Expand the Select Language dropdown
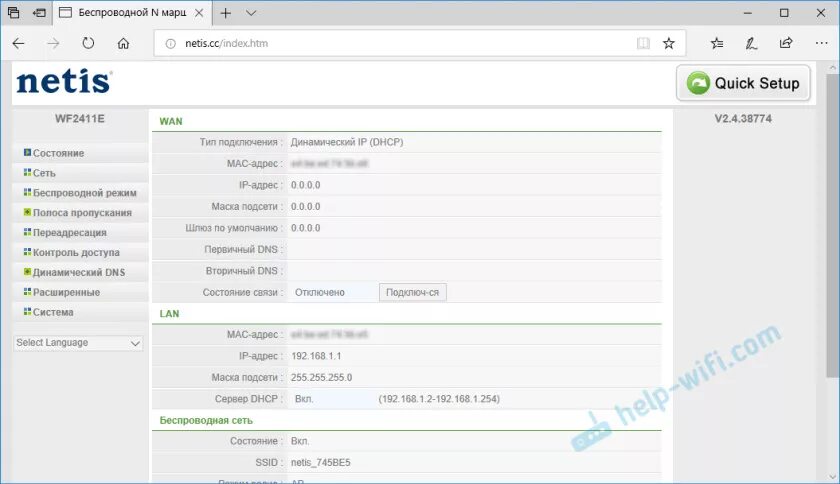Viewport: 840px width, 484px height. point(78,342)
